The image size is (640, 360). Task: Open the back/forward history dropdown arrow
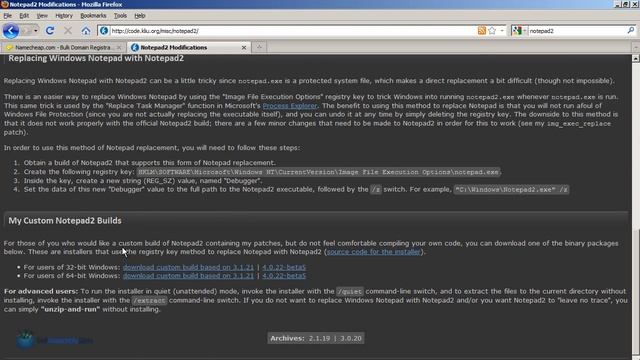pyautogui.click(x=36, y=31)
